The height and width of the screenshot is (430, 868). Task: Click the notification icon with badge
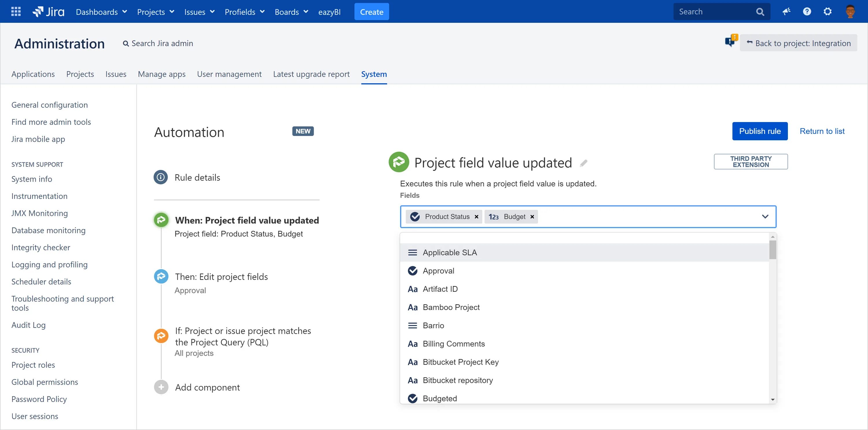point(730,41)
